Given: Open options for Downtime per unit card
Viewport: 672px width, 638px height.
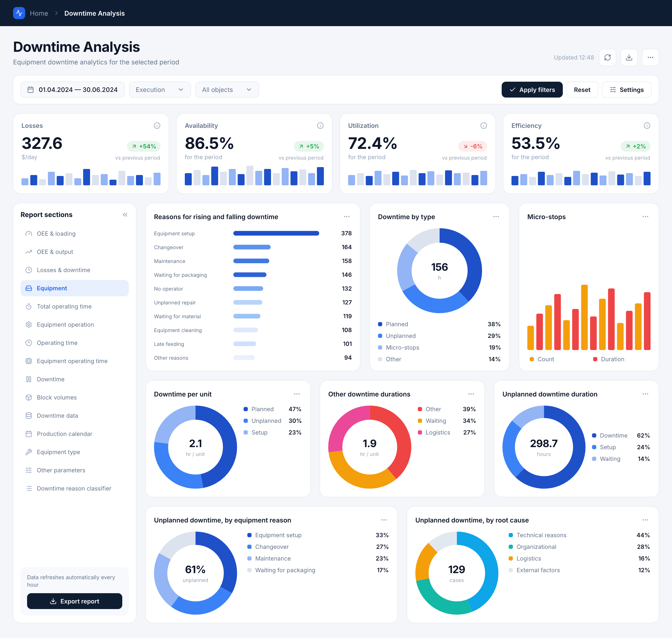Looking at the screenshot, I should click(297, 394).
